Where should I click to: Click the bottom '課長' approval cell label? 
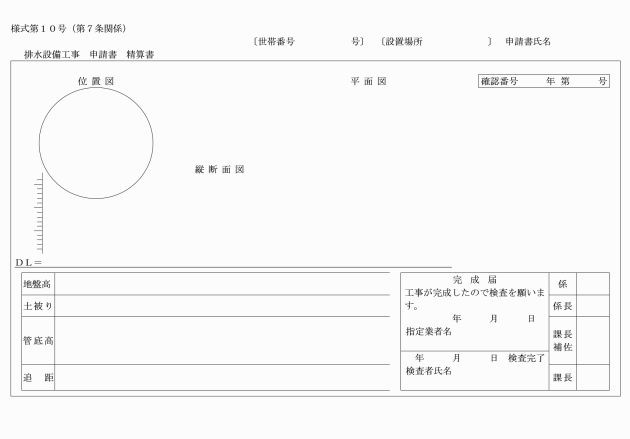[x=562, y=378]
